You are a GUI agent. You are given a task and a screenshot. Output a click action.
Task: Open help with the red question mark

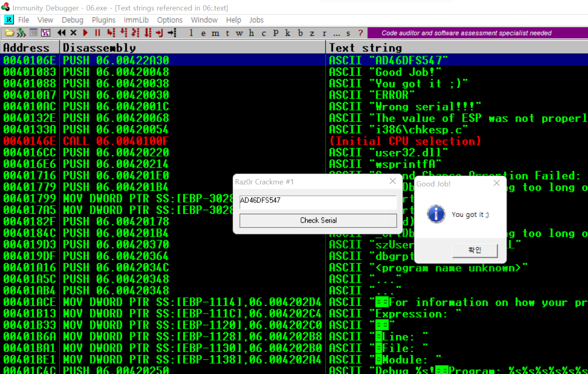(x=361, y=33)
